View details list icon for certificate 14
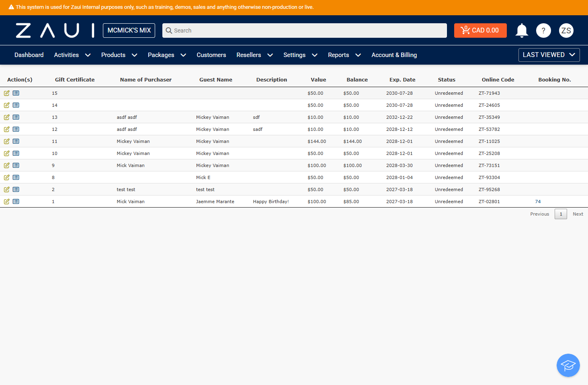Screen dimensions: 588x385 (16, 105)
